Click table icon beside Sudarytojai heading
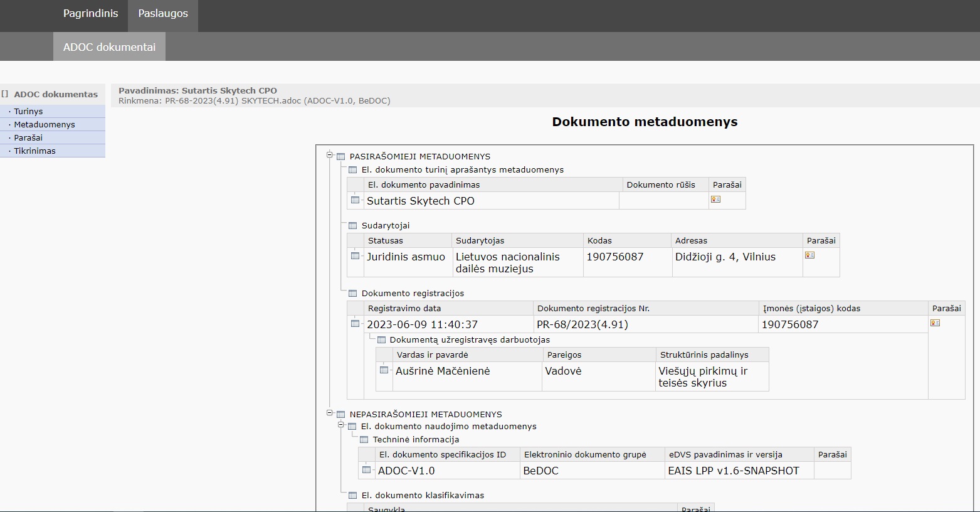The width and height of the screenshot is (980, 512). [x=352, y=226]
